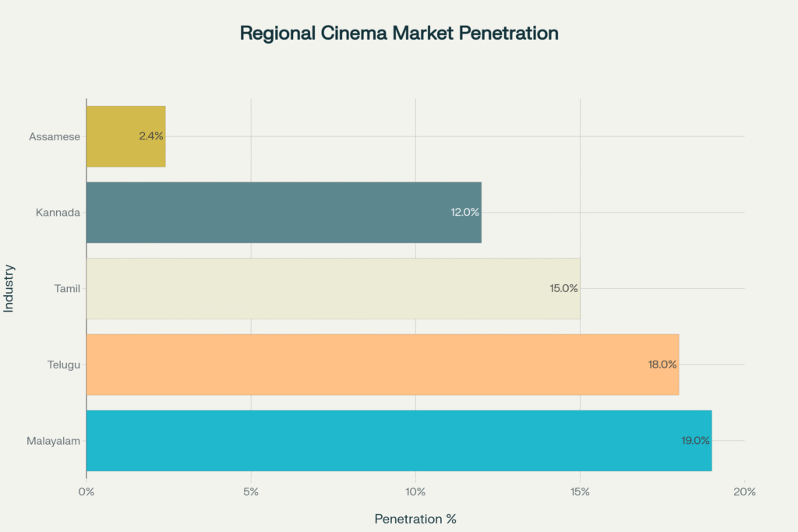
Task: Click the '0%' x-axis tick
Action: [x=87, y=491]
